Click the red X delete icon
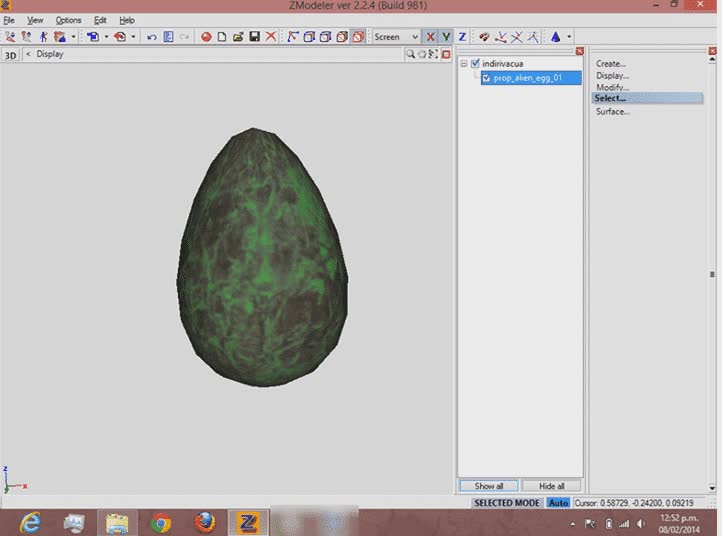722x536 pixels. (x=270, y=37)
